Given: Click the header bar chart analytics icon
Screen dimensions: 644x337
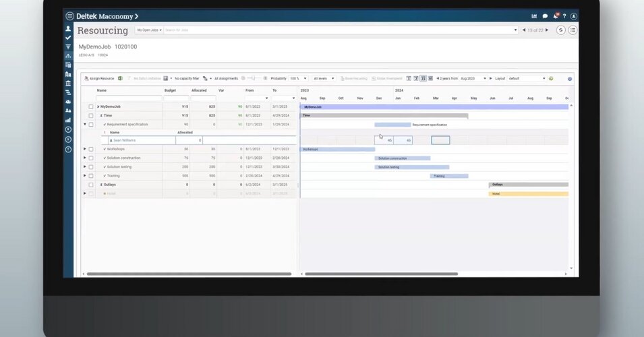Looking at the screenshot, I should pyautogui.click(x=534, y=16).
